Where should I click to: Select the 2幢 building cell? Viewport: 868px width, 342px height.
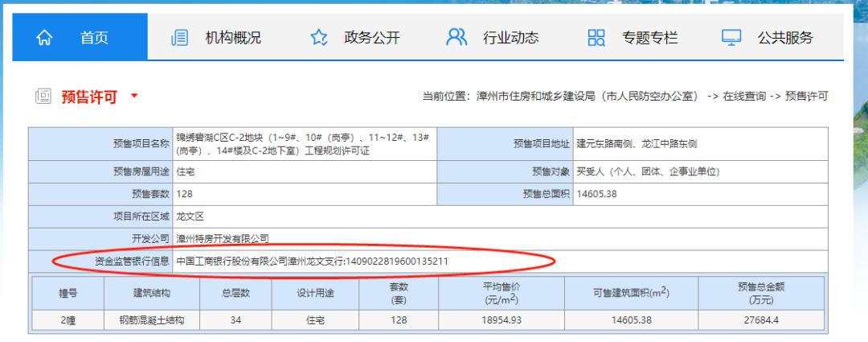point(68,319)
